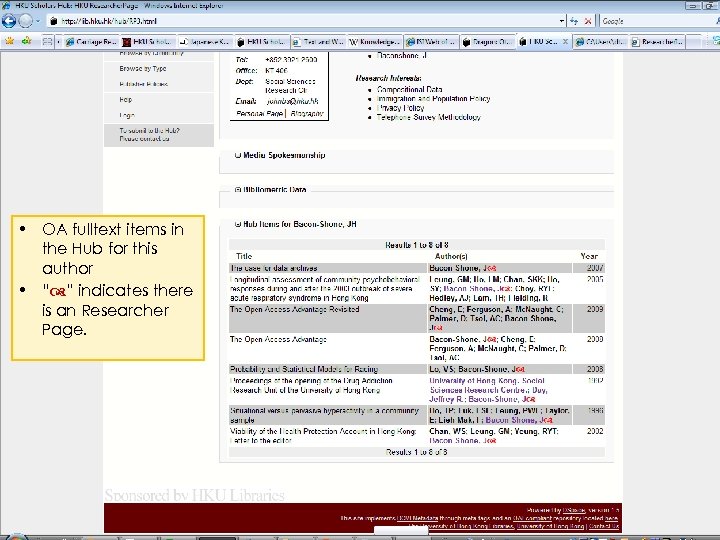This screenshot has width=720, height=540.
Task: Open the Login link in sidebar
Action: click(127, 115)
